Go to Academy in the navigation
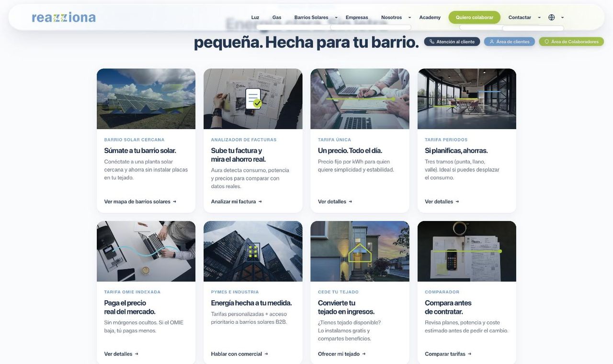613x364 pixels. pyautogui.click(x=430, y=17)
